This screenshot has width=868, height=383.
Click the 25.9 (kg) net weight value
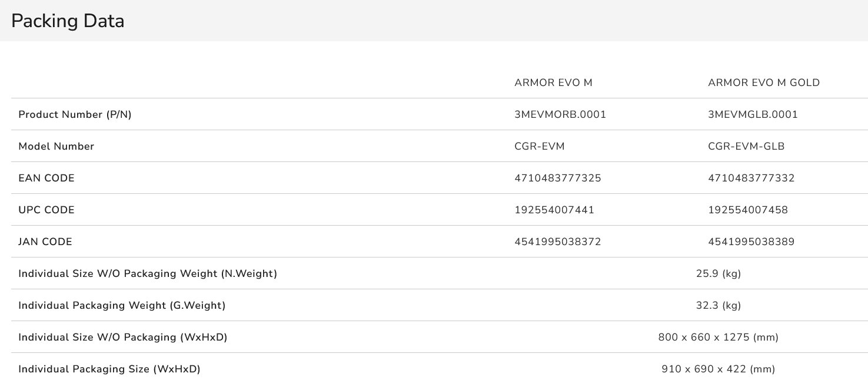point(718,273)
